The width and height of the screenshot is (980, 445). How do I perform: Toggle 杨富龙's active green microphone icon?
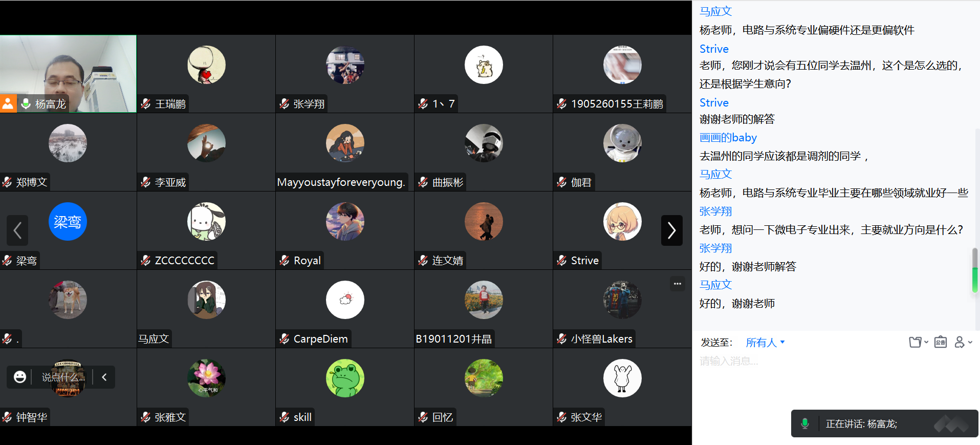(26, 104)
